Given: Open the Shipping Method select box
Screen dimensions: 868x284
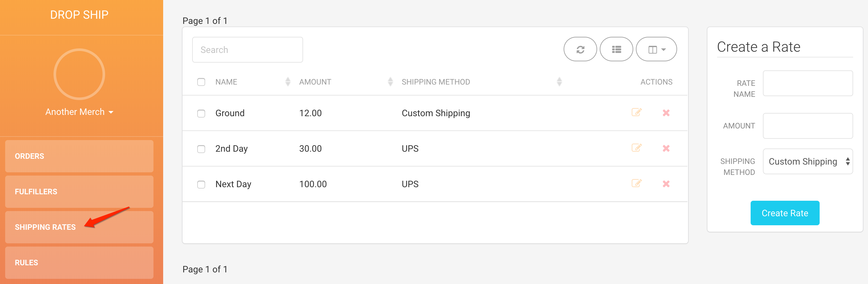Looking at the screenshot, I should (x=807, y=161).
